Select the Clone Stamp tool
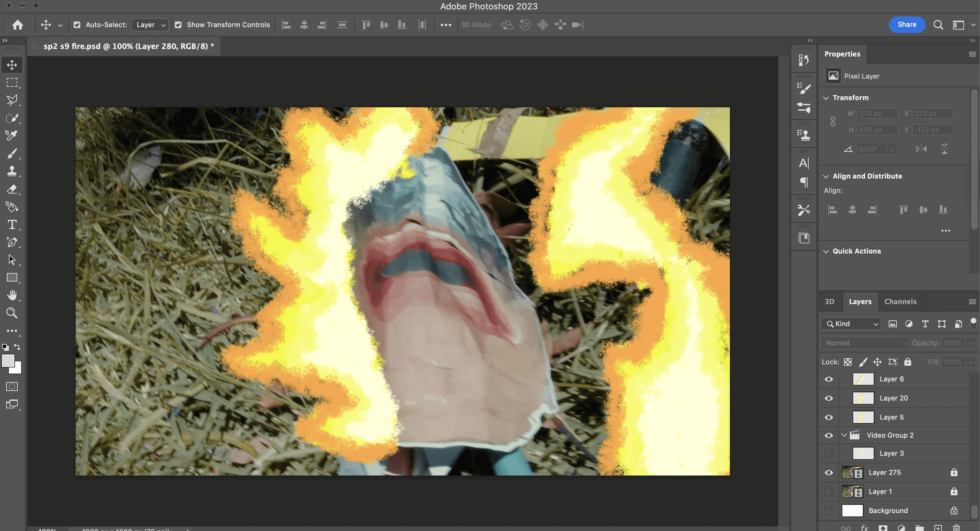The height and width of the screenshot is (531, 980). click(x=12, y=171)
